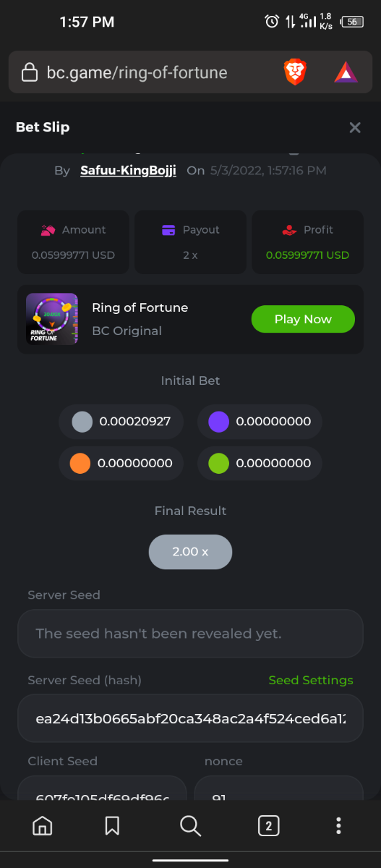This screenshot has height=868, width=381.
Task: Click the Server Seed hash field
Action: (190, 718)
